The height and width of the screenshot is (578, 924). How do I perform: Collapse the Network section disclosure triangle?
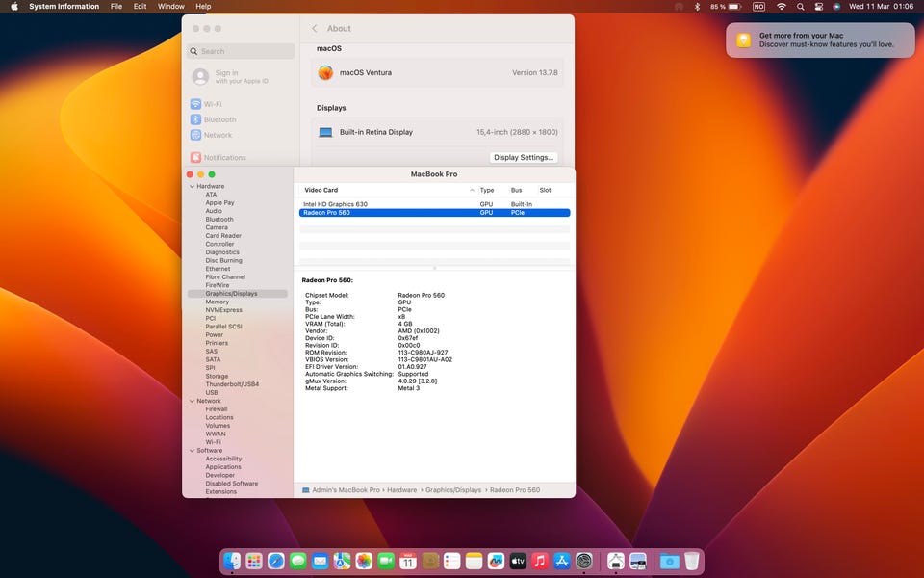coord(192,401)
